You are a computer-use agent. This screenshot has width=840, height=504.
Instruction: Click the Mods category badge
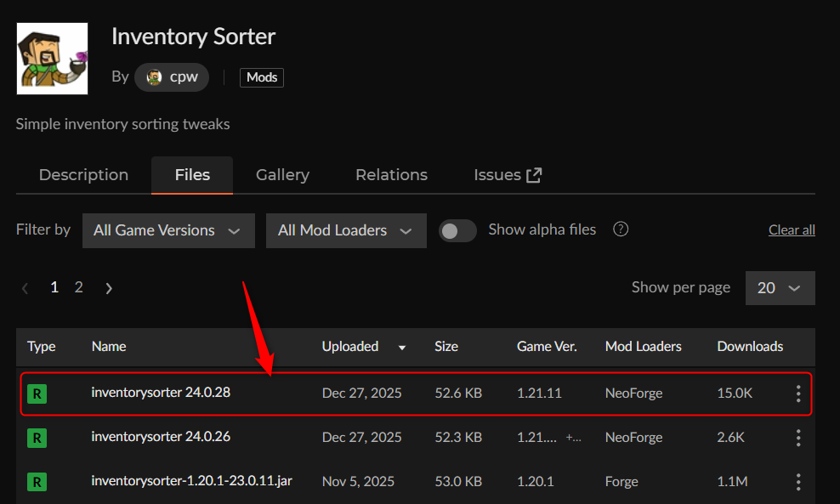(261, 76)
